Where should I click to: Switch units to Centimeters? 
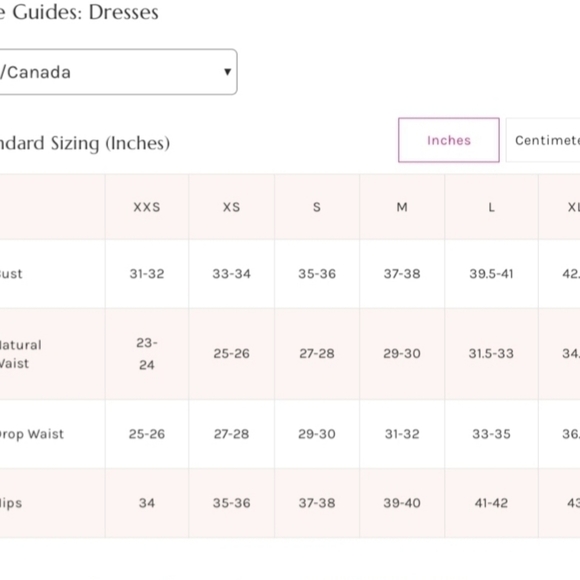pyautogui.click(x=543, y=140)
